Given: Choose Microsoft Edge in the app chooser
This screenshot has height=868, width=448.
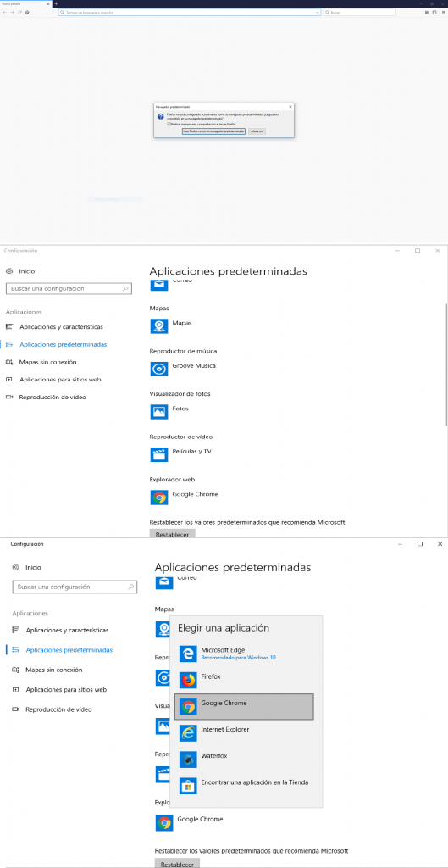Looking at the screenshot, I should coord(244,654).
